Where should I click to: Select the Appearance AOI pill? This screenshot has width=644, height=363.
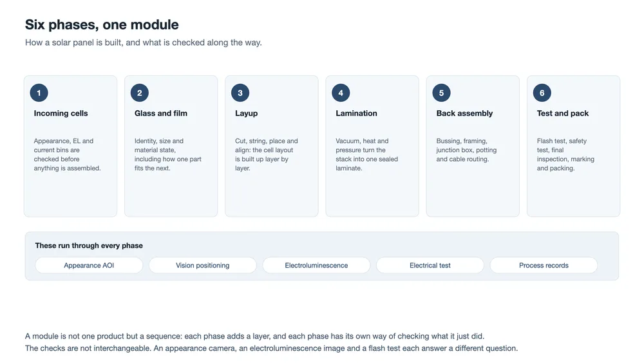coord(89,265)
